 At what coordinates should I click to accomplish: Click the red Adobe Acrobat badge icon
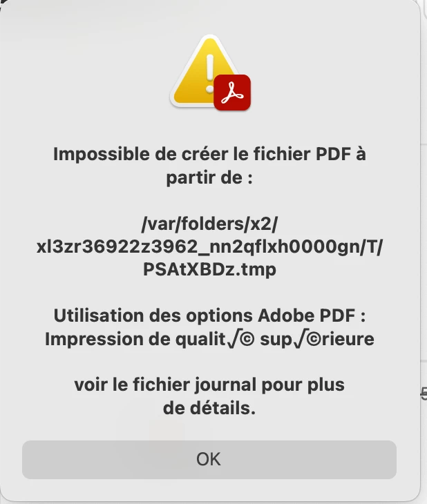coord(232,93)
